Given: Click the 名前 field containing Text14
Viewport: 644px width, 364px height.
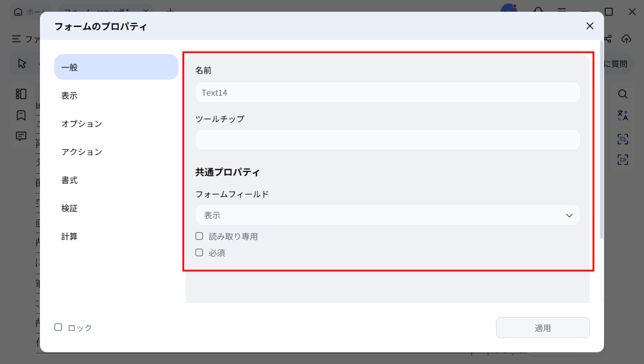Looking at the screenshot, I should pyautogui.click(x=387, y=92).
